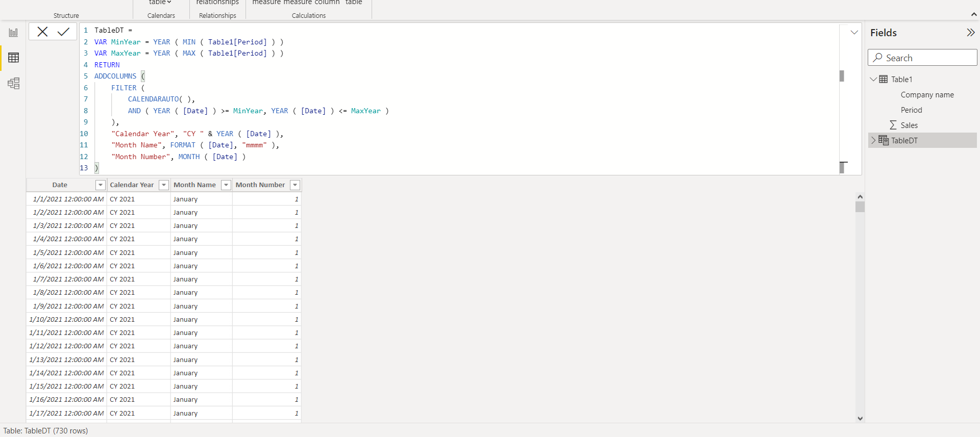Select the Company name field
This screenshot has width=980, height=437.
(x=927, y=95)
